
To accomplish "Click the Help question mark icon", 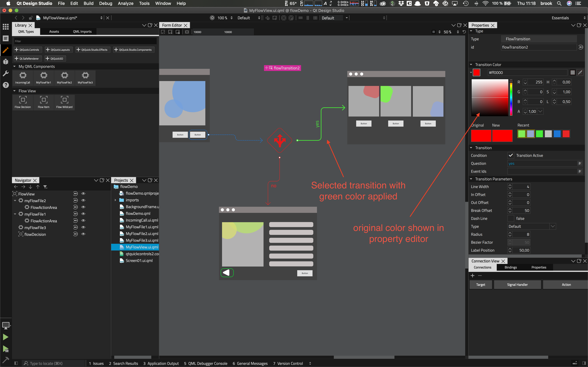I will tap(6, 85).
